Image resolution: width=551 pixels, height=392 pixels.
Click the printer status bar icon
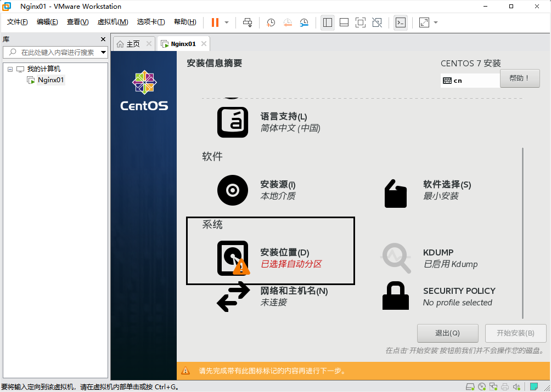505,387
